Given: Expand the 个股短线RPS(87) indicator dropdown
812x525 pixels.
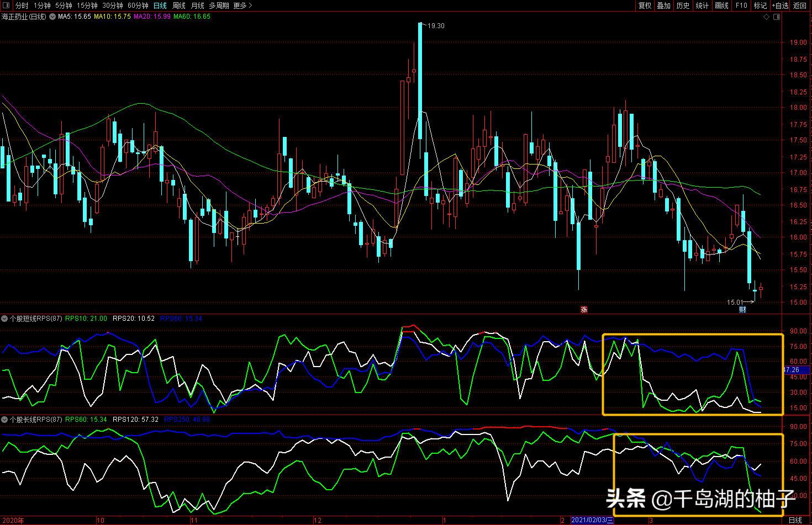Looking at the screenshot, I should [4, 319].
